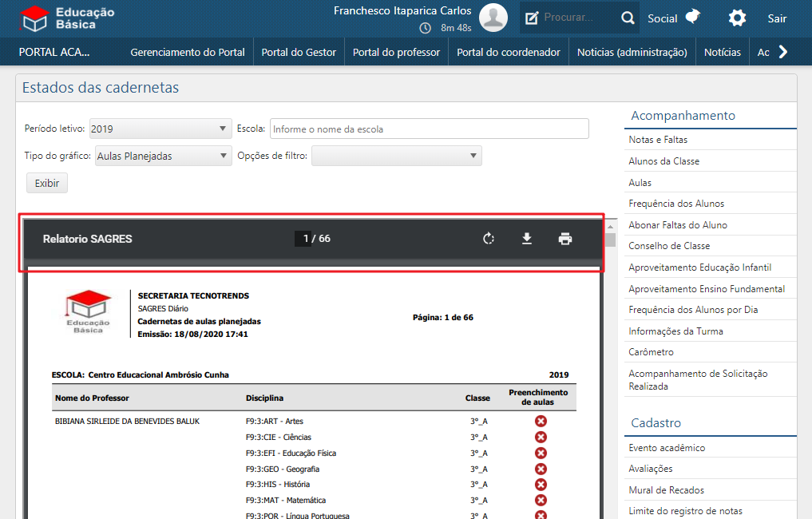Click 'F9:3:MAT - Matemática' discipline text
This screenshot has width=812, height=519.
pos(286,501)
